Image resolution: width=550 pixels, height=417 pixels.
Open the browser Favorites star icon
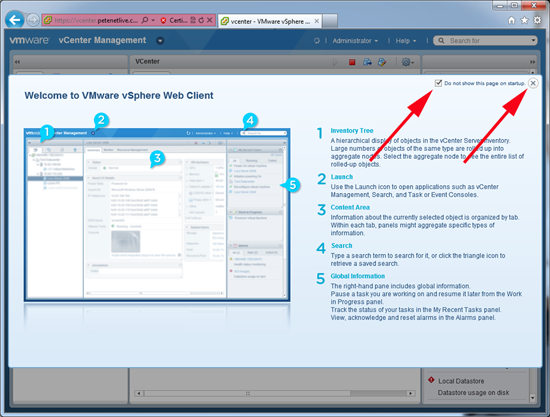pos(524,20)
